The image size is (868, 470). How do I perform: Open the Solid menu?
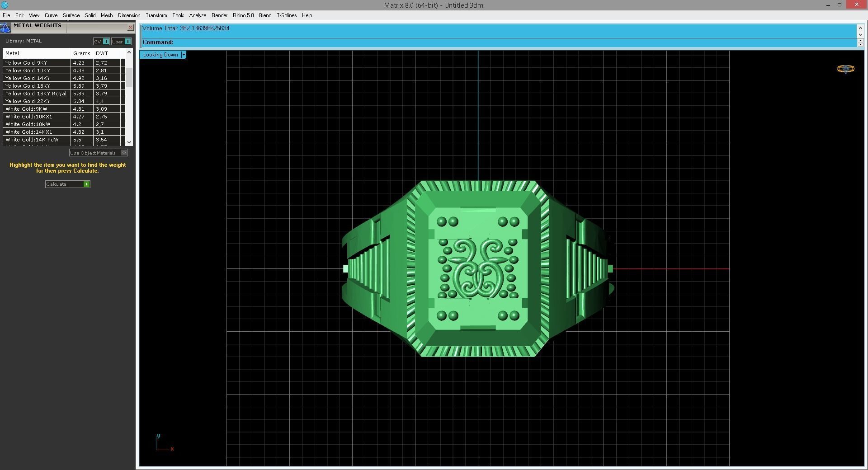pos(90,15)
